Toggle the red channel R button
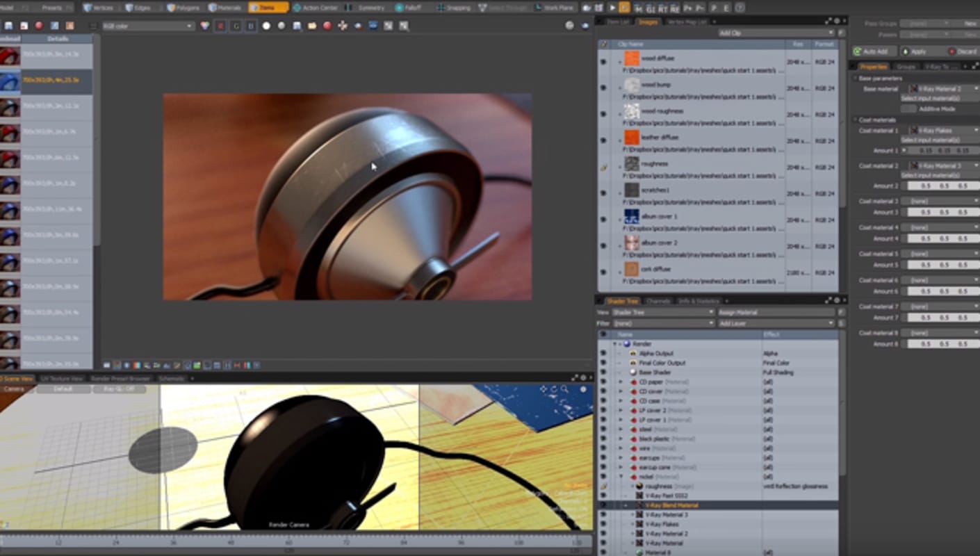This screenshot has width=980, height=556. [x=220, y=26]
